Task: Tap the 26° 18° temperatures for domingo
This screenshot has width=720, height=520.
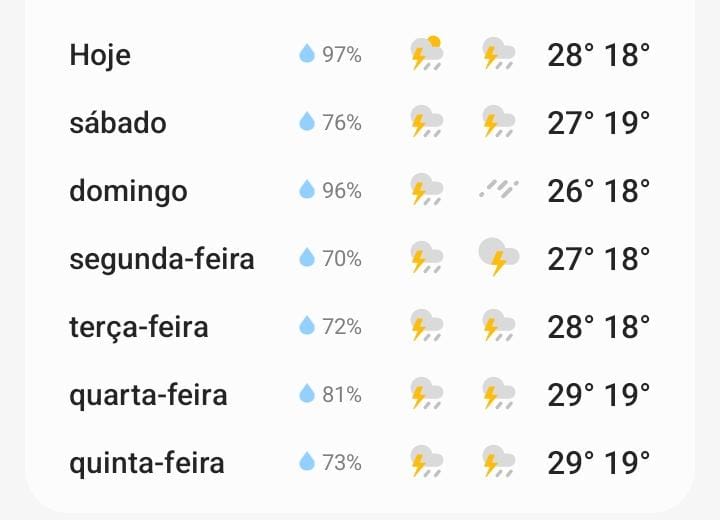Action: click(x=598, y=191)
